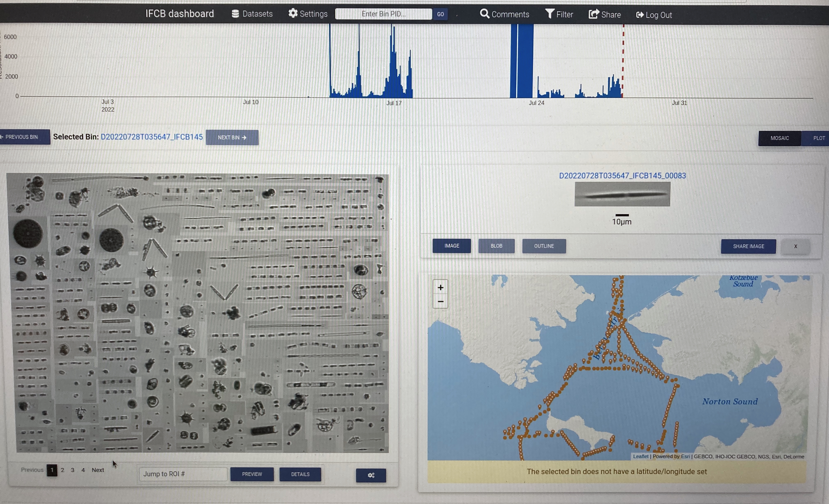Close the ROI image panel

[x=795, y=246]
